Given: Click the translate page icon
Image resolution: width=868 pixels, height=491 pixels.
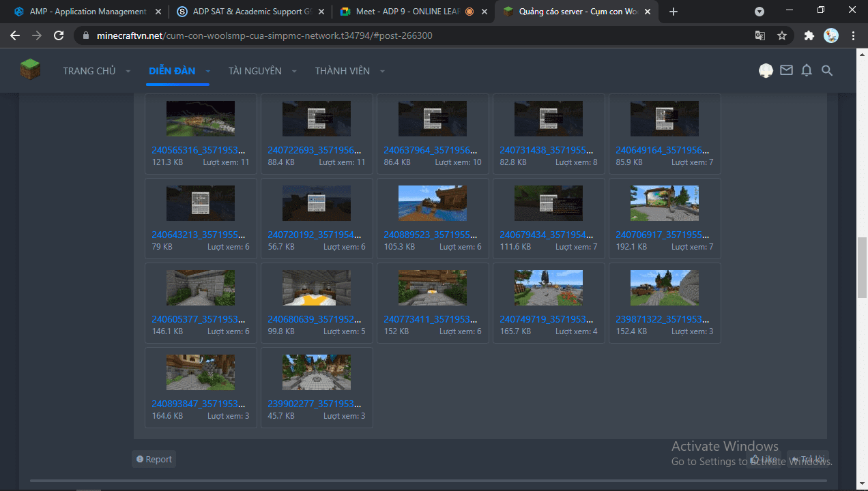Looking at the screenshot, I should click(x=760, y=35).
